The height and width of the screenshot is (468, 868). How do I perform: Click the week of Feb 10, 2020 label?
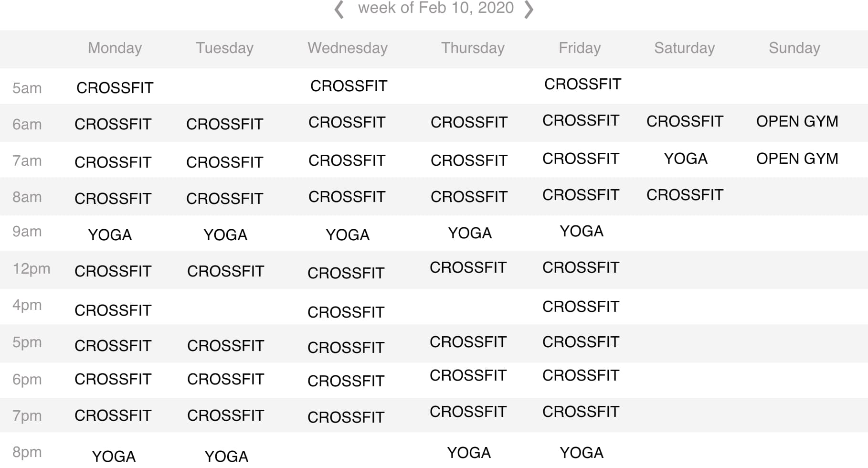[x=435, y=8]
